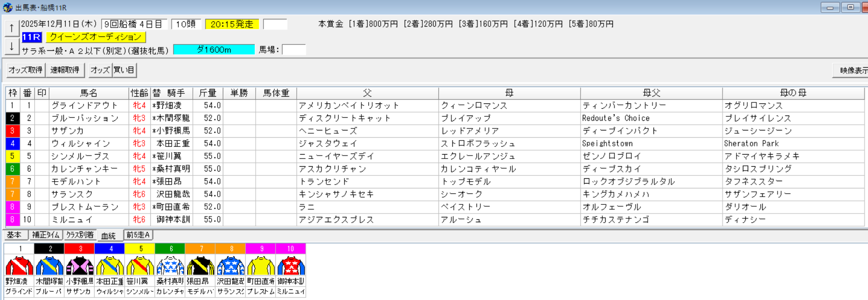Click the 10頭 runner count field
Image resolution: width=868 pixels, height=300 pixels.
pos(186,24)
